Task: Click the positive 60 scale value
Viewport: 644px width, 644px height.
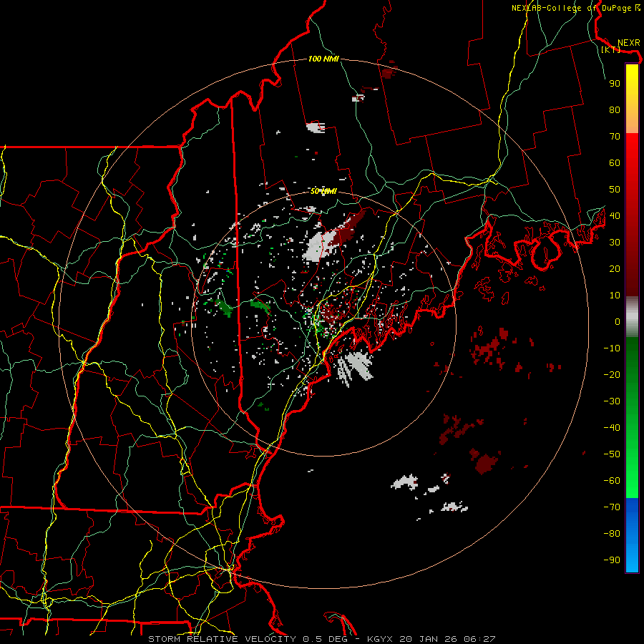Action: coord(615,162)
